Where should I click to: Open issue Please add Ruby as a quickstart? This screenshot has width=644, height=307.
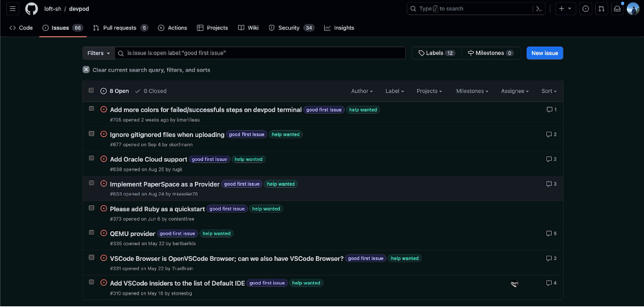click(x=158, y=209)
